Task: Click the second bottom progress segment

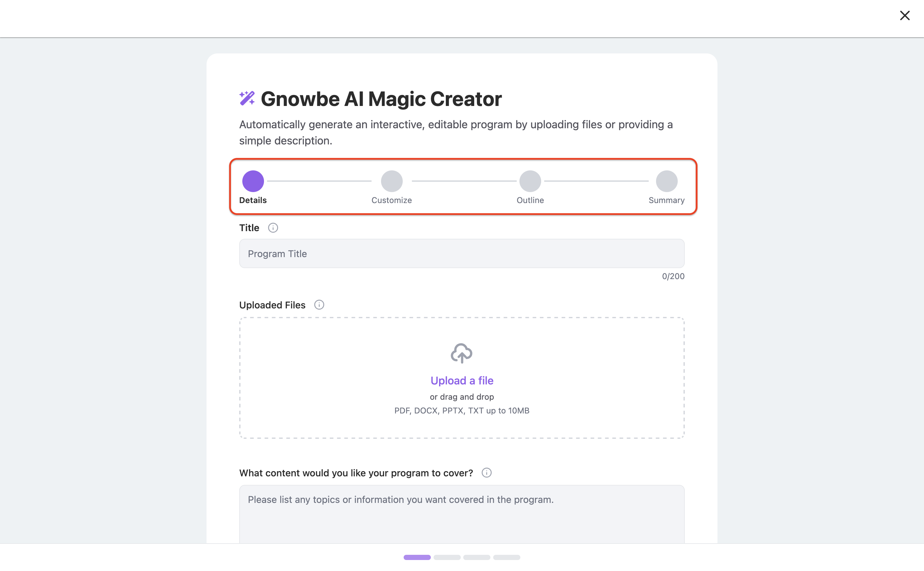Action: tap(447, 557)
